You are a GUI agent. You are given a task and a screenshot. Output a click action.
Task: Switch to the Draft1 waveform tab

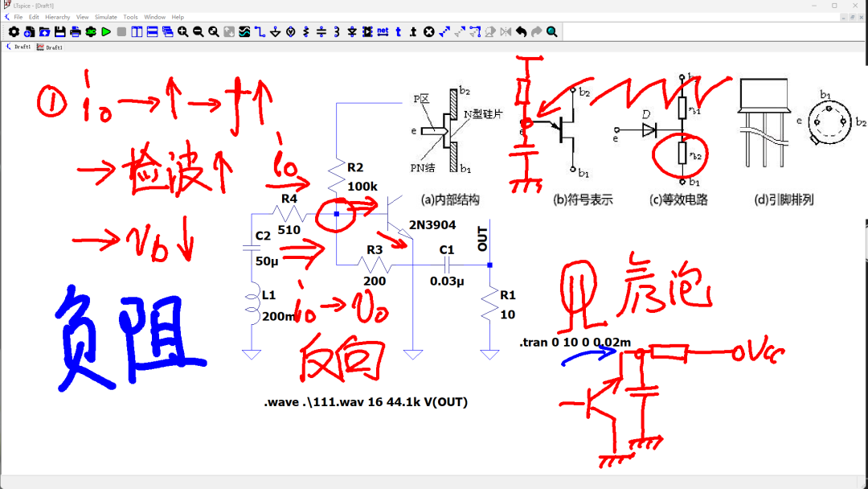tap(50, 47)
